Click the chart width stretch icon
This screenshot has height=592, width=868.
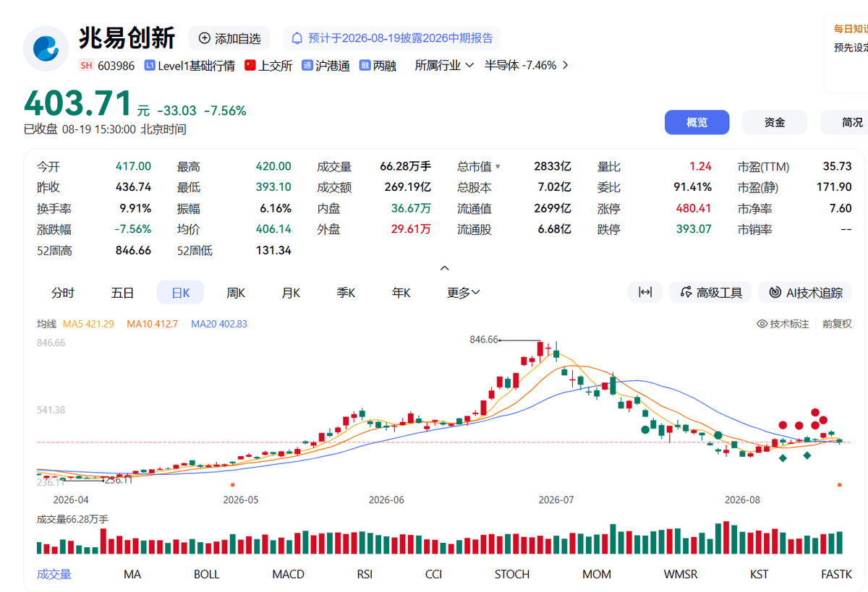pyautogui.click(x=645, y=292)
